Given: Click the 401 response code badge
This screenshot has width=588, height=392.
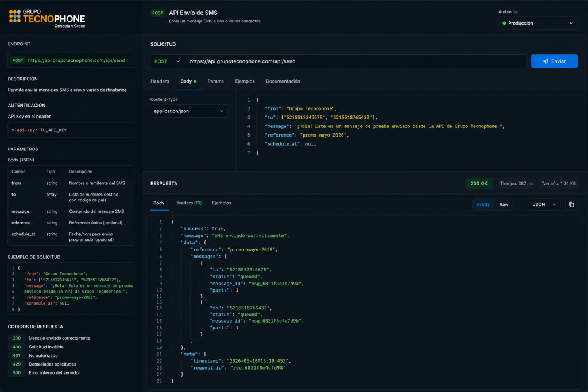Looking at the screenshot, I should point(17,356).
